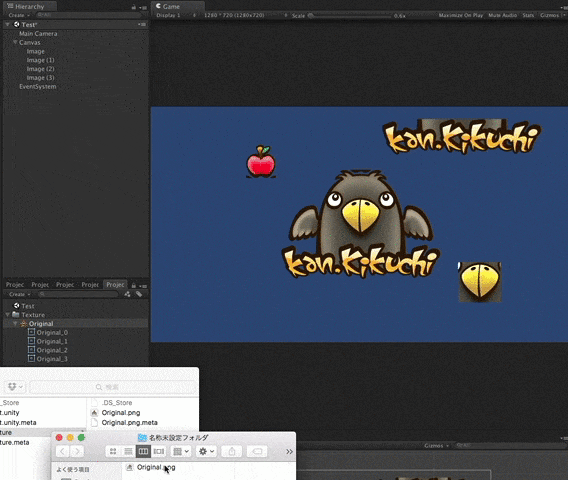Switch Finder to list view
The image size is (568, 480).
pyautogui.click(x=128, y=451)
